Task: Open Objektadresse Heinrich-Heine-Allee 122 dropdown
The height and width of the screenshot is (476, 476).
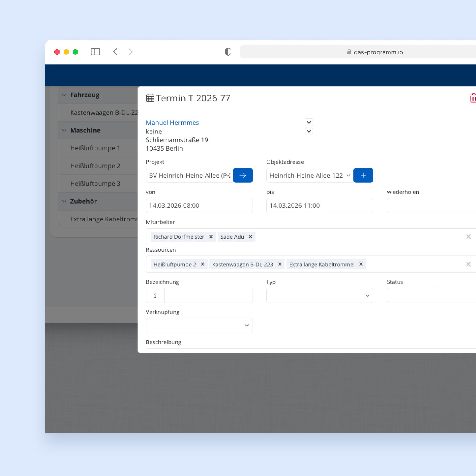Action: coord(310,175)
